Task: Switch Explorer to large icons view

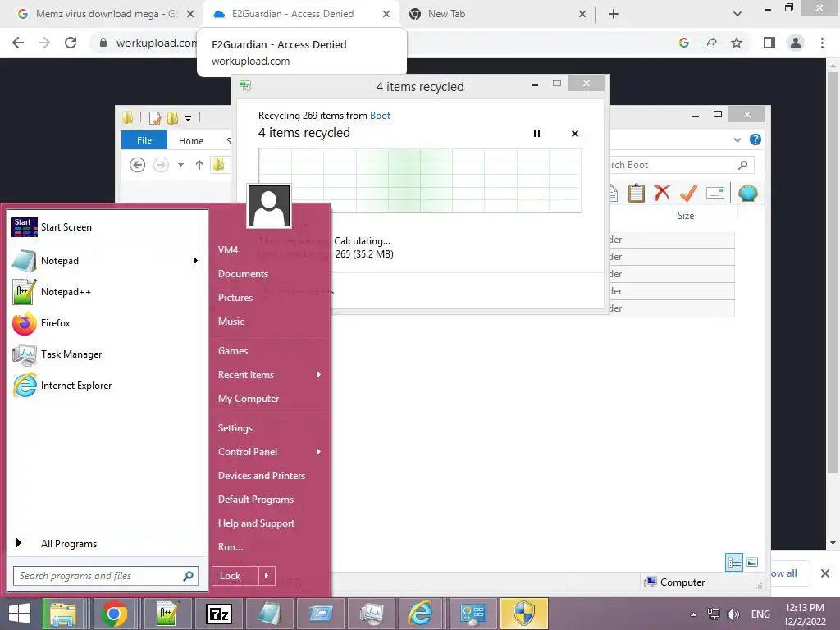Action: click(x=752, y=562)
